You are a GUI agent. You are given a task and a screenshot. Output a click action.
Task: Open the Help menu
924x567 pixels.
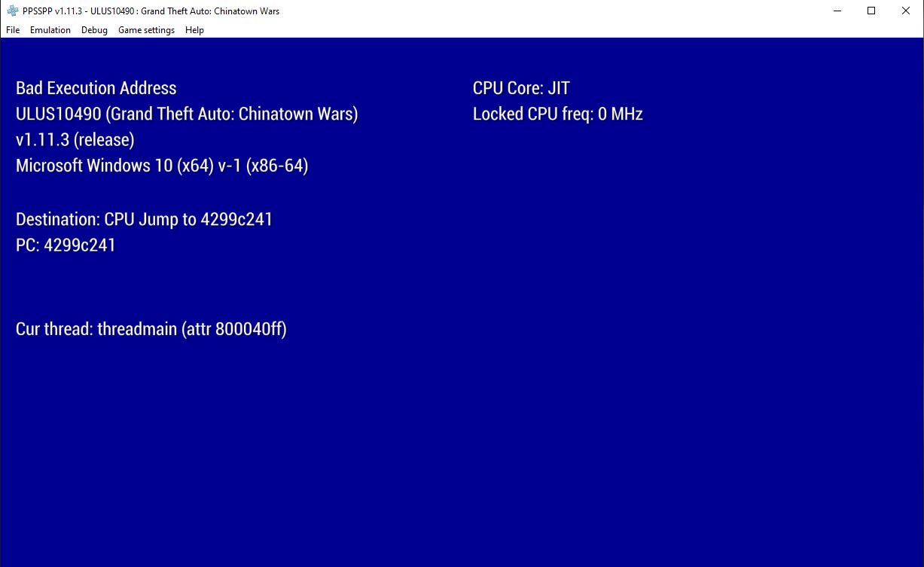pyautogui.click(x=194, y=30)
